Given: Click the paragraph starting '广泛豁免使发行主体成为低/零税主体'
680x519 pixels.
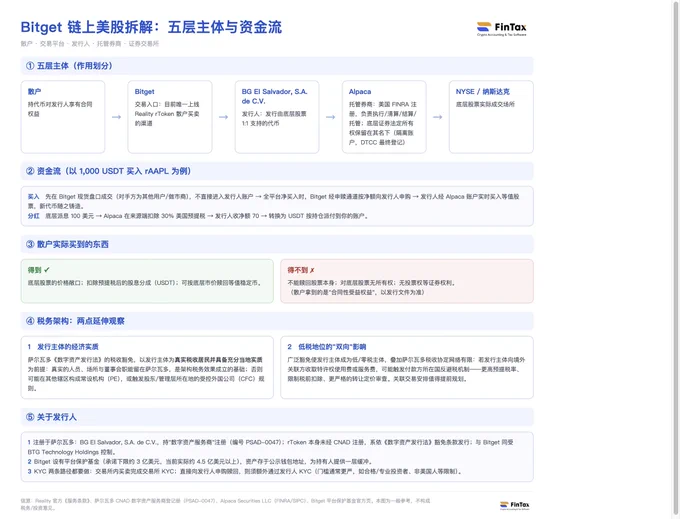Looking at the screenshot, I should [x=406, y=369].
